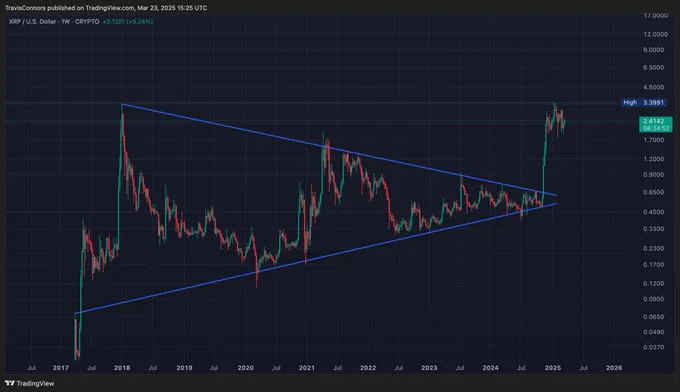Click the 2021 time axis label
The image size is (680, 392).
(x=307, y=368)
